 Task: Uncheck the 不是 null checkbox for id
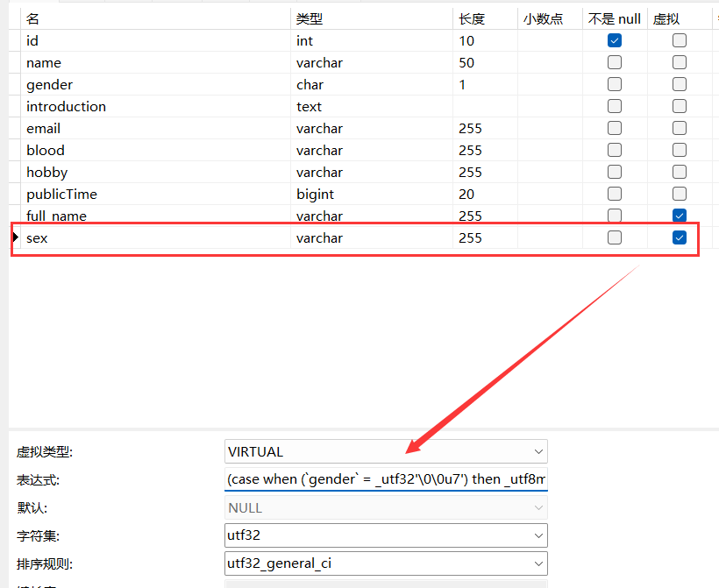click(615, 40)
